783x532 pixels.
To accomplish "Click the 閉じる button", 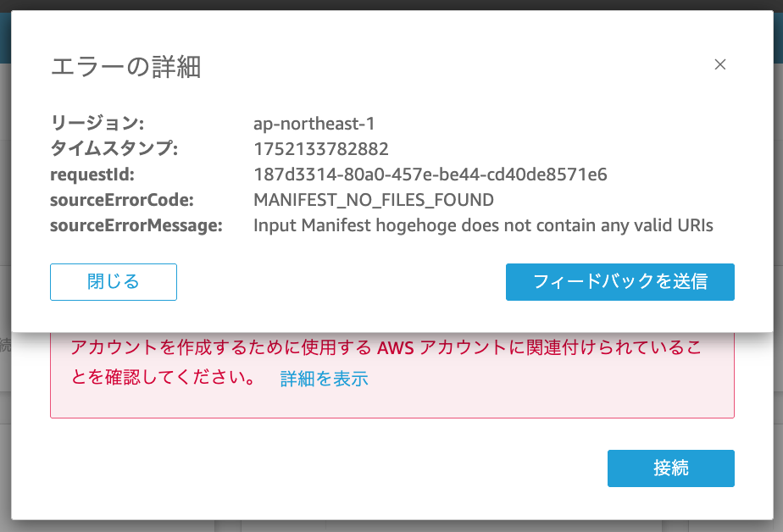I will tap(114, 282).
